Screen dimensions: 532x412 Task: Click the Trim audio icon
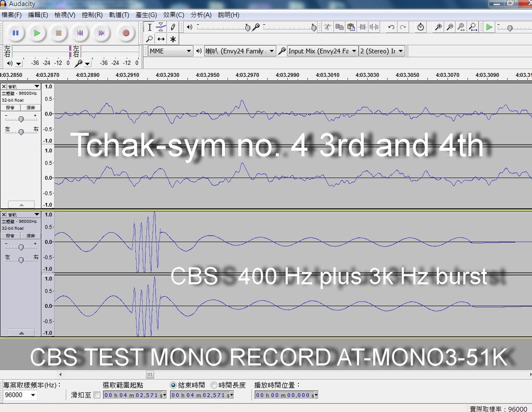[363, 27]
